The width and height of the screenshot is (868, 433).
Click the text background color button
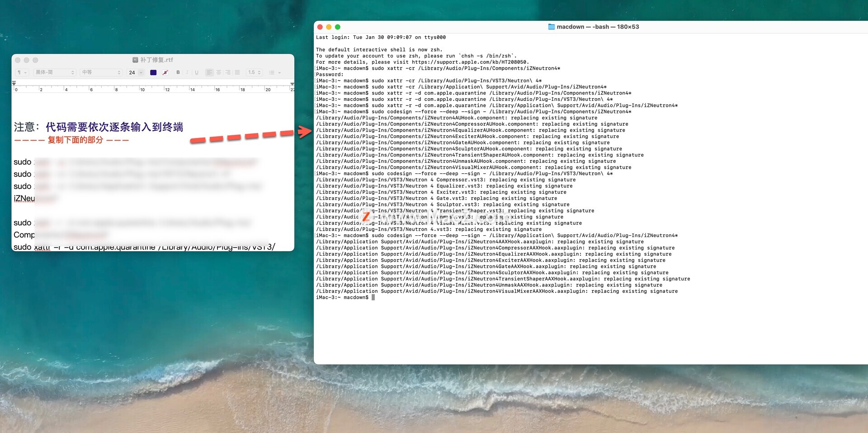165,72
